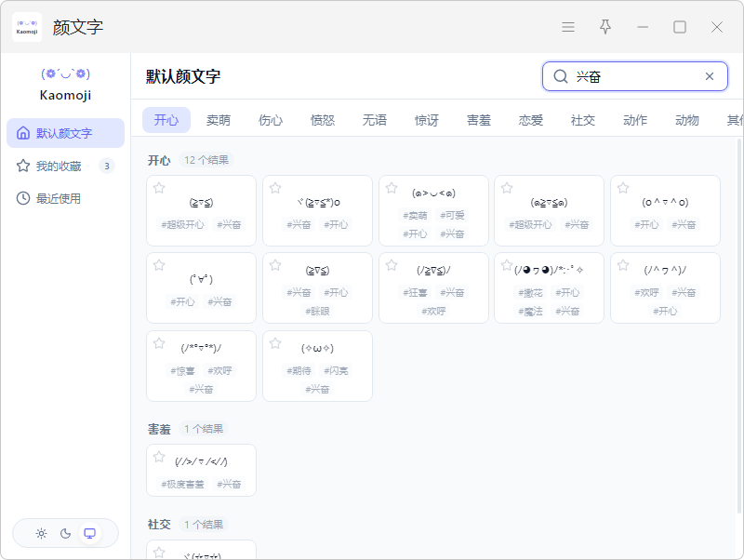The image size is (744, 560).
Task: Click the search field containing 兴奋
Action: pos(635,76)
